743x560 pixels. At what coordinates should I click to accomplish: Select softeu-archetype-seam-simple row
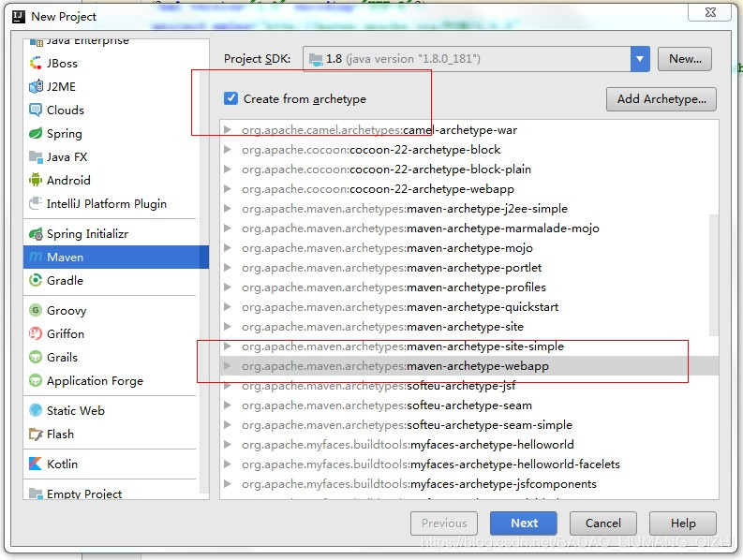point(469,424)
